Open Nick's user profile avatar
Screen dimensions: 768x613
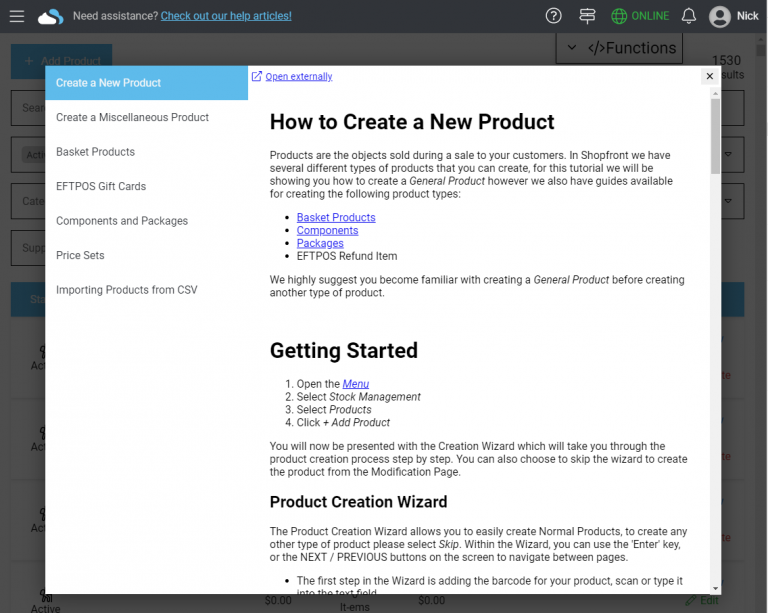pyautogui.click(x=720, y=16)
